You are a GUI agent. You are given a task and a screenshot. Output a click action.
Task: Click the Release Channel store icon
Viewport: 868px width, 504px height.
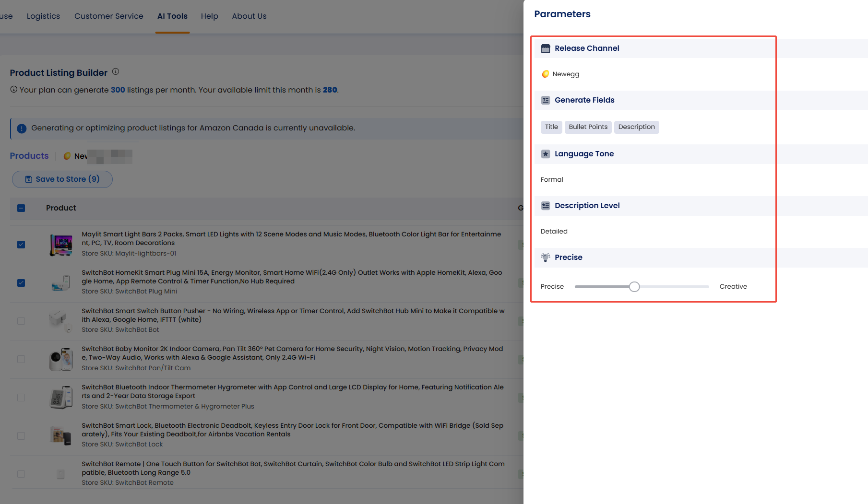pyautogui.click(x=546, y=48)
